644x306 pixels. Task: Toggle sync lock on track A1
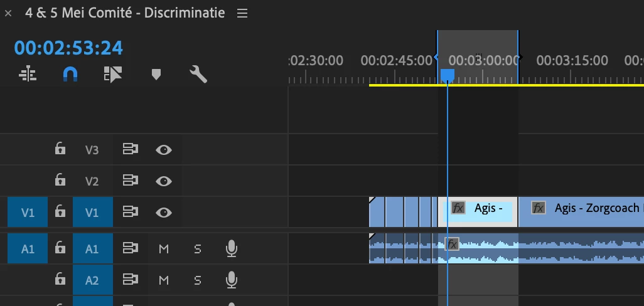(x=130, y=248)
